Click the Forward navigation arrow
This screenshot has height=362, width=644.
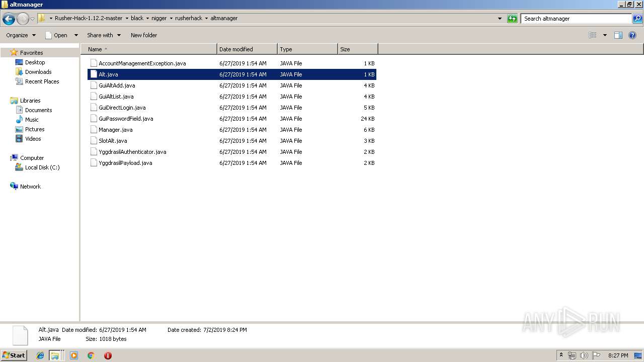tap(23, 19)
